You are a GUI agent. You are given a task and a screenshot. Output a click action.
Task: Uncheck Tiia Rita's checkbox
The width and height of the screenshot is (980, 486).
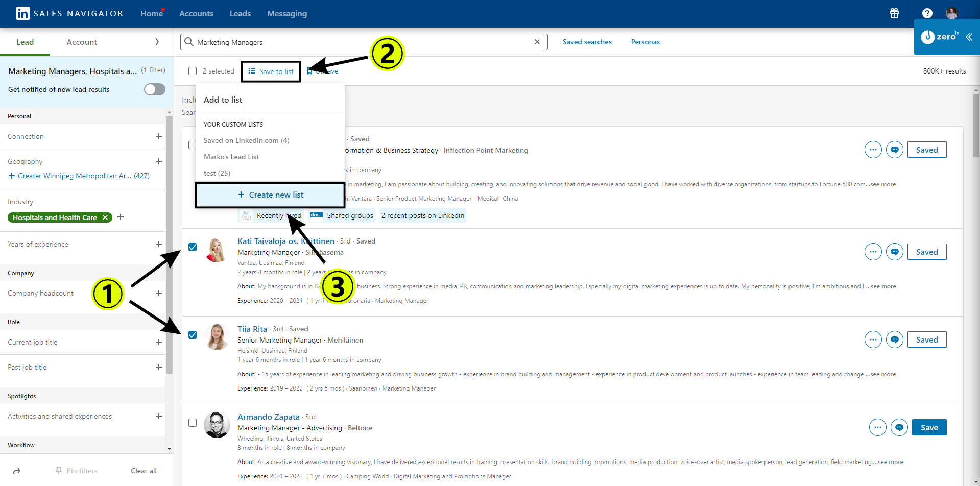click(x=193, y=335)
